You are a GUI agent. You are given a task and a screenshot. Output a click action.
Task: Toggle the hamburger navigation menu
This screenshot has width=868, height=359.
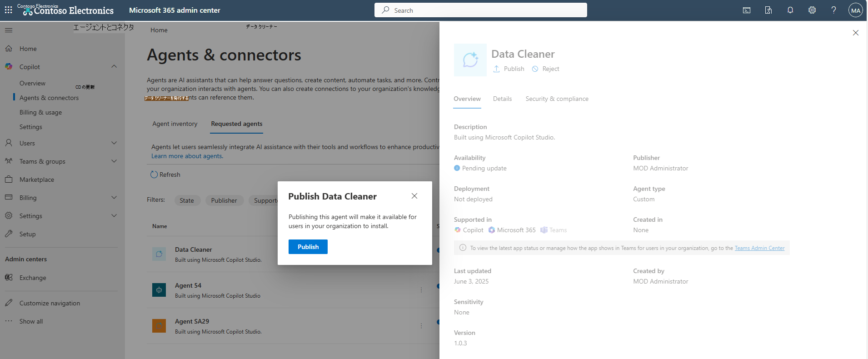[x=9, y=30]
